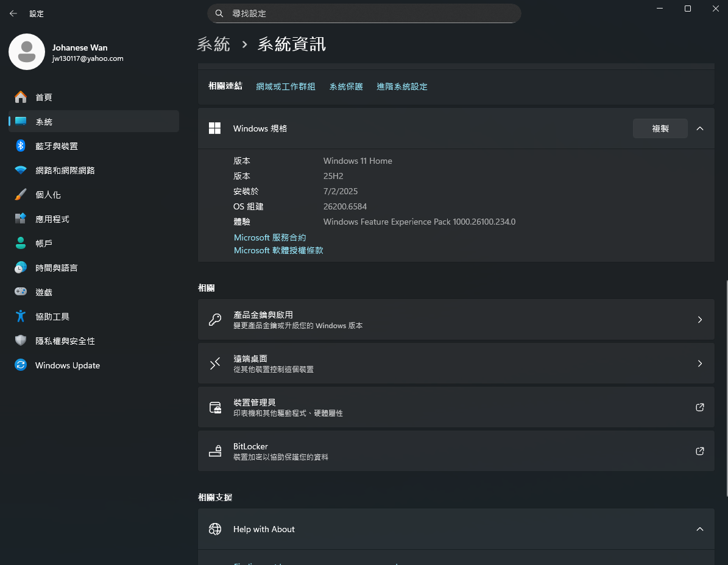Screen dimensions: 728x565
Task: Open external link icon on 裝置管理員 row
Action: [x=700, y=407]
